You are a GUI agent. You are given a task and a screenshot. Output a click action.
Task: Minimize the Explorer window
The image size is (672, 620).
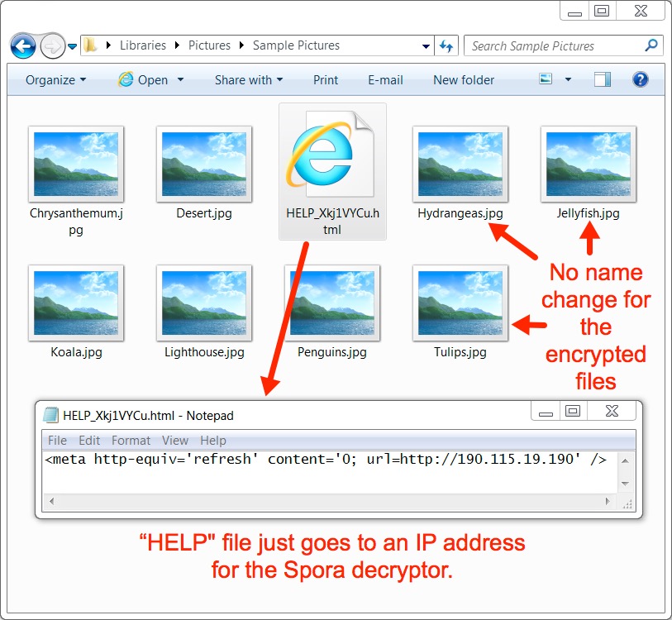pos(574,12)
